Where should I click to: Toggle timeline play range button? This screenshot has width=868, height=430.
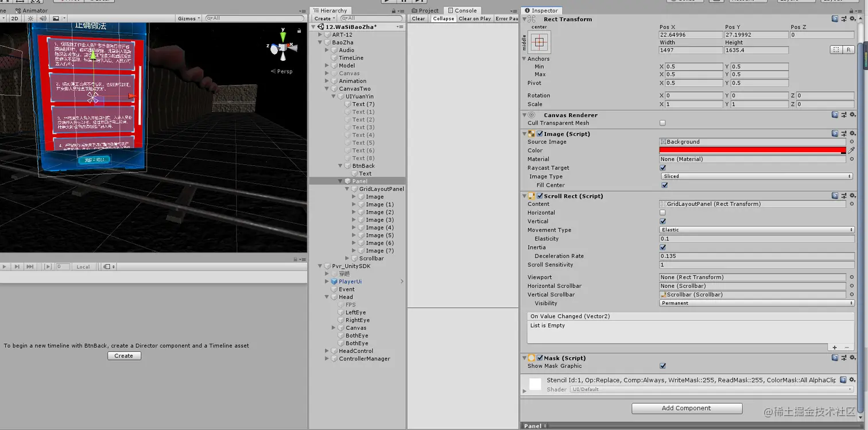click(48, 266)
